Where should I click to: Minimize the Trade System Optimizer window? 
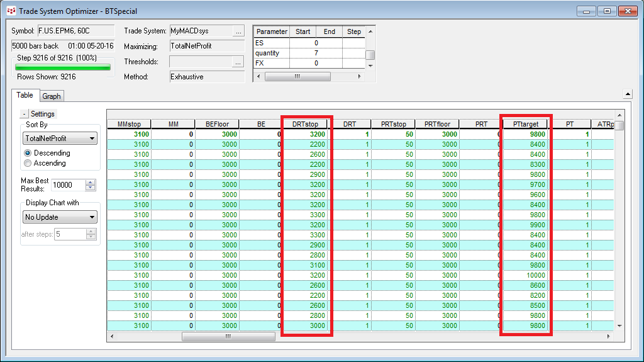(x=586, y=11)
